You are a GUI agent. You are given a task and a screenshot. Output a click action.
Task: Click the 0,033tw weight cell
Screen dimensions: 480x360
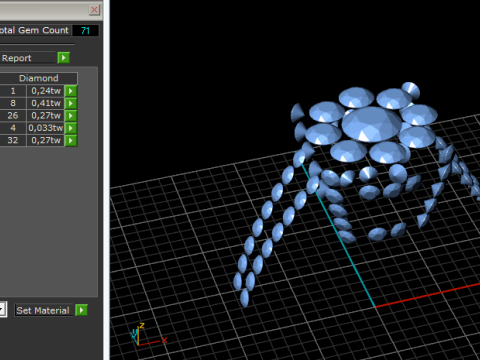click(x=46, y=128)
